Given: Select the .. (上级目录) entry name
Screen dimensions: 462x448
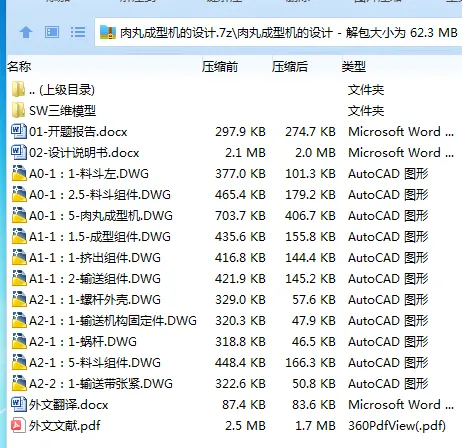Looking at the screenshot, I should click(62, 90).
